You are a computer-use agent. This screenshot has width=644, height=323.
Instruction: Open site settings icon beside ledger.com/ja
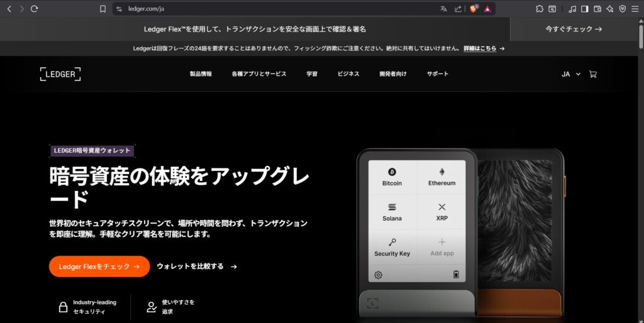pyautogui.click(x=119, y=9)
